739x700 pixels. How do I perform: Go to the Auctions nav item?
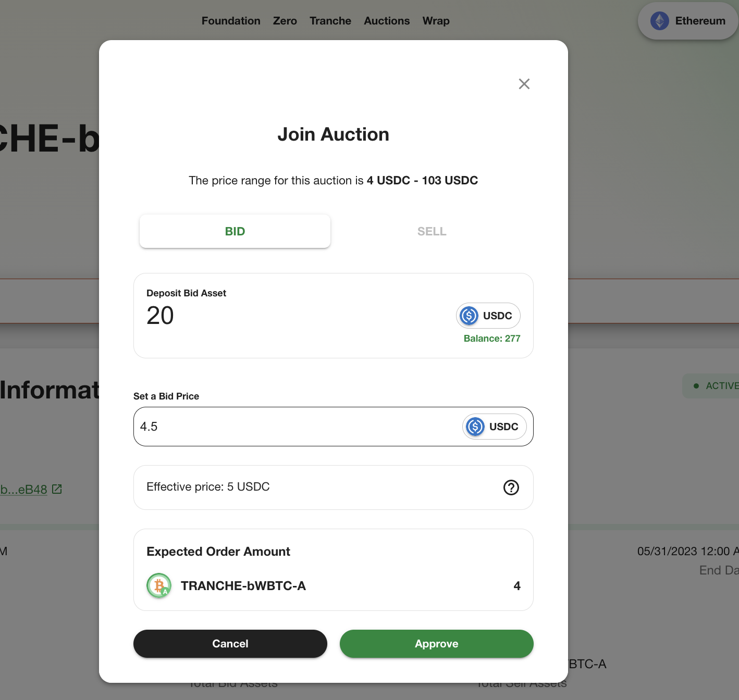(x=387, y=21)
